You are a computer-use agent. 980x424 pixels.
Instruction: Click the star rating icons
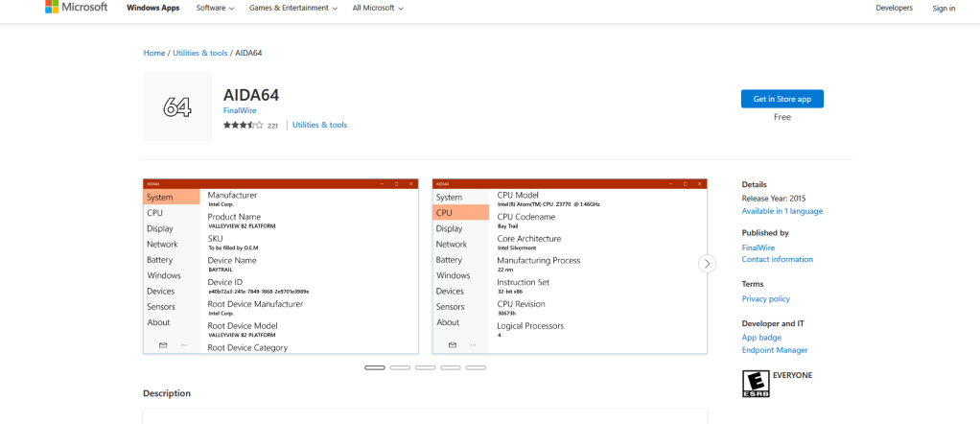click(243, 125)
